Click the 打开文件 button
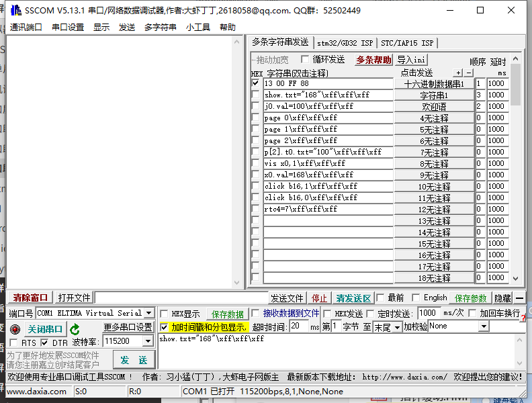 coord(74,298)
